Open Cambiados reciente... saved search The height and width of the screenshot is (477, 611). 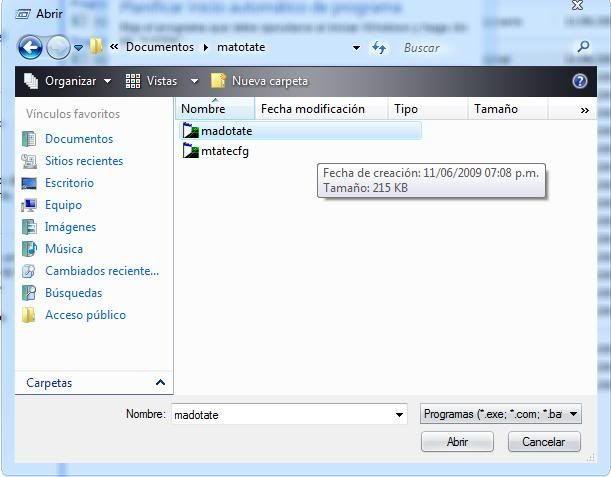click(102, 271)
